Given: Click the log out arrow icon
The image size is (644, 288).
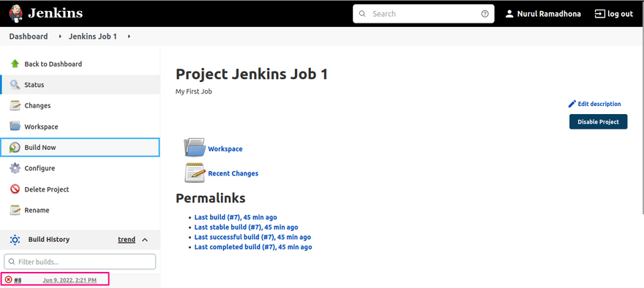Looking at the screenshot, I should tap(599, 14).
